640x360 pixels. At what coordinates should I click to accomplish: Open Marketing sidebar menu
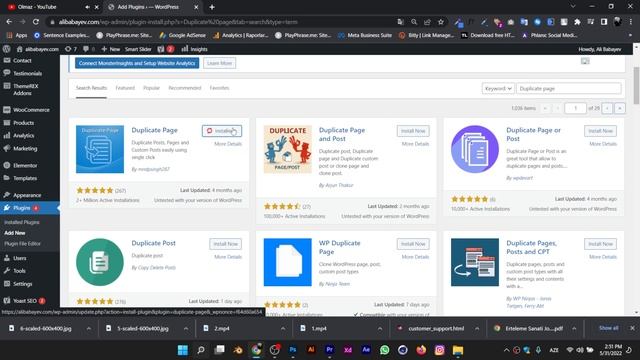coord(25,149)
